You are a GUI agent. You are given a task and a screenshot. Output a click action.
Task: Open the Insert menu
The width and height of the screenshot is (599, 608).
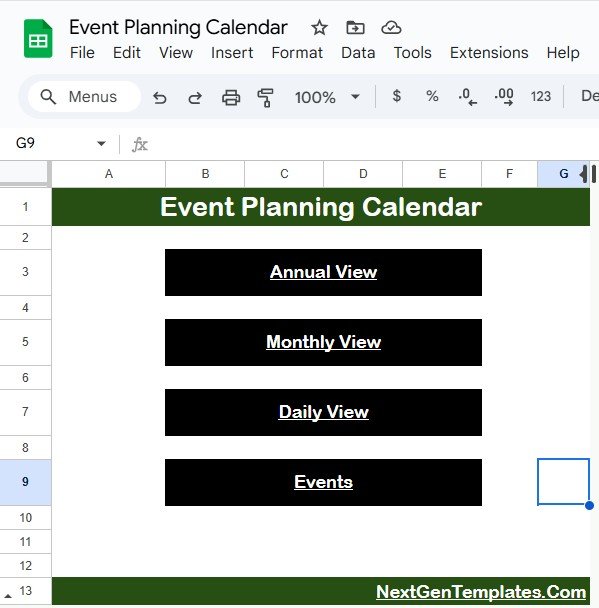pyautogui.click(x=232, y=53)
